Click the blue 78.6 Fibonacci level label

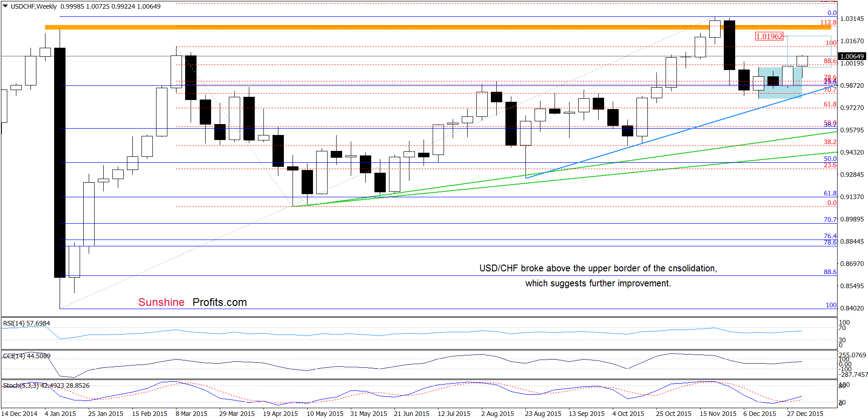[830, 242]
